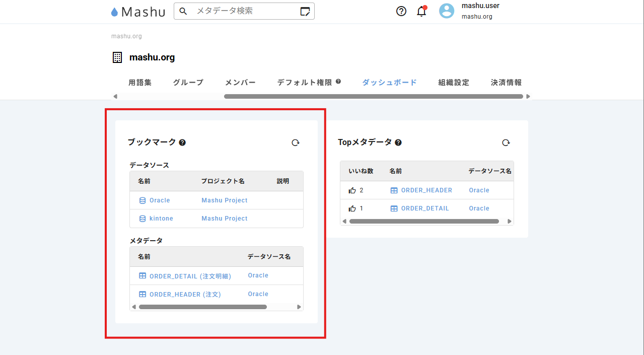Viewport: 644px width, 355px height.
Task: Click right arrow of Topメタデータ scrollbar
Action: 510,221
